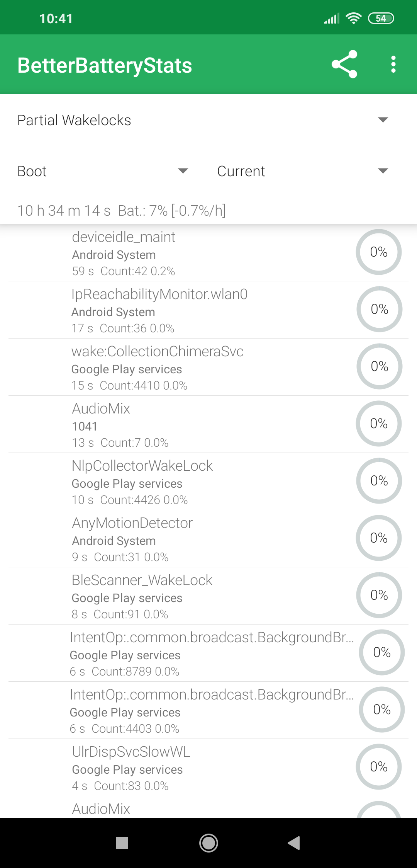Tap the battery indicator showing 54
The width and height of the screenshot is (417, 868).
[x=381, y=18]
